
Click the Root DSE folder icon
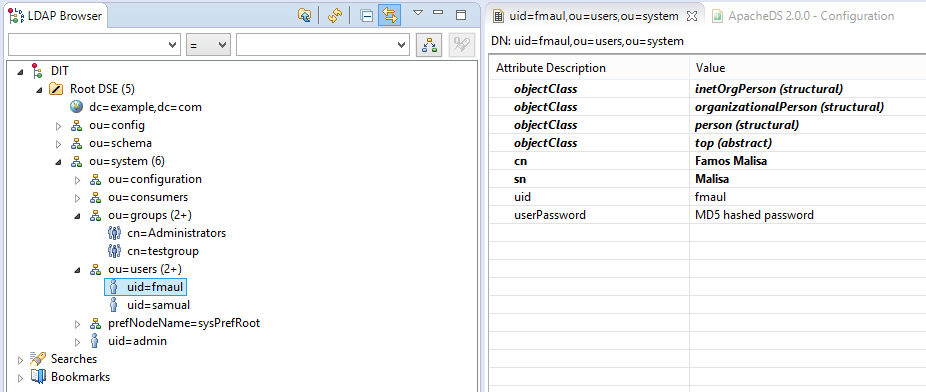click(56, 89)
